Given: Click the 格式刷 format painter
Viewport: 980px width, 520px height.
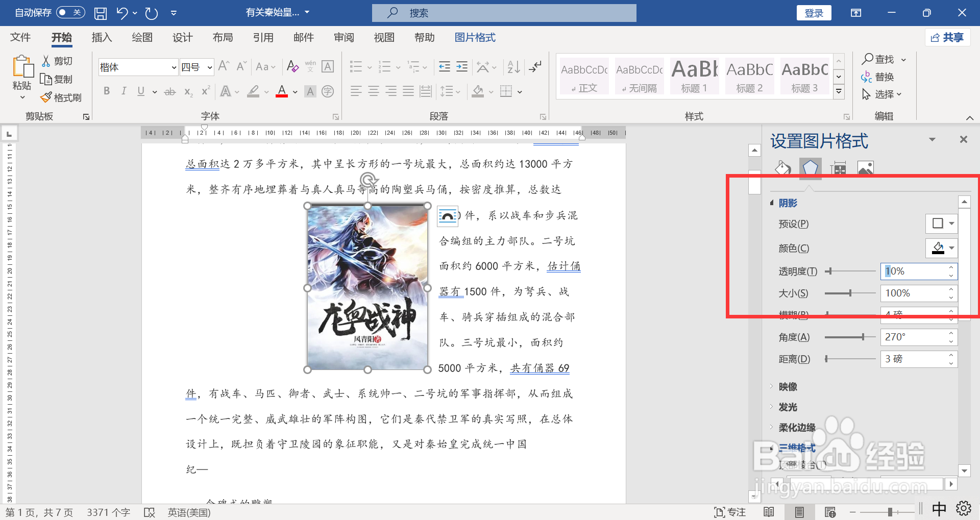Looking at the screenshot, I should (x=61, y=97).
